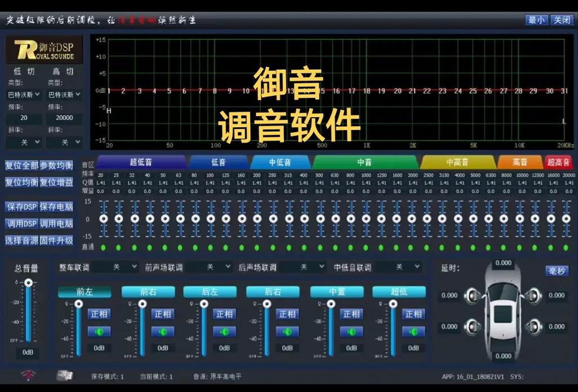The height and width of the screenshot is (392, 578).
Task: Open the 低切 斜率 dropdown
Action: pyautogui.click(x=24, y=142)
